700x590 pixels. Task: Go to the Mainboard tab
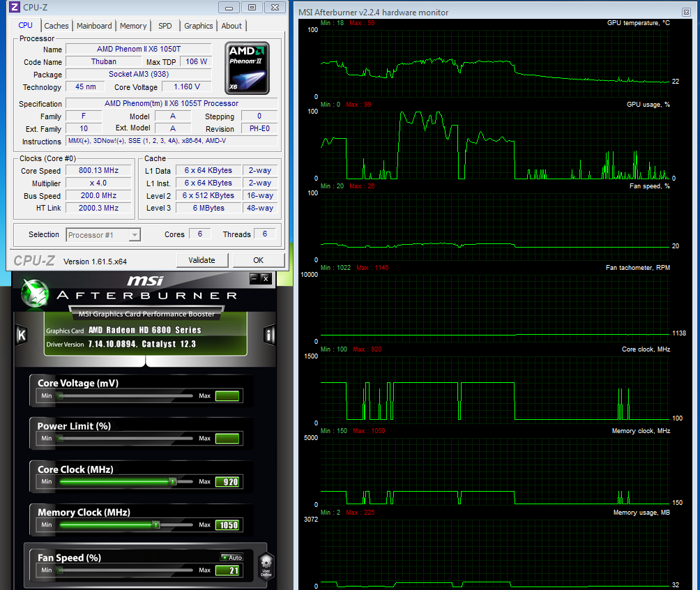[x=94, y=26]
